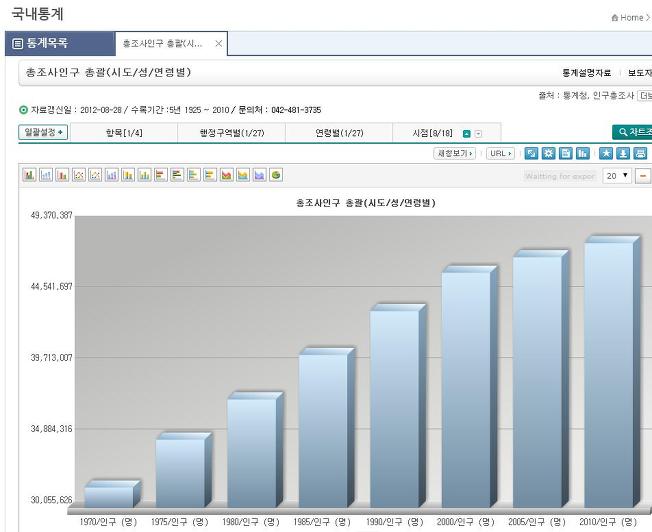Viewport: 652px width, 532px height.
Task: Click the Home breadcrumb link
Action: click(632, 17)
